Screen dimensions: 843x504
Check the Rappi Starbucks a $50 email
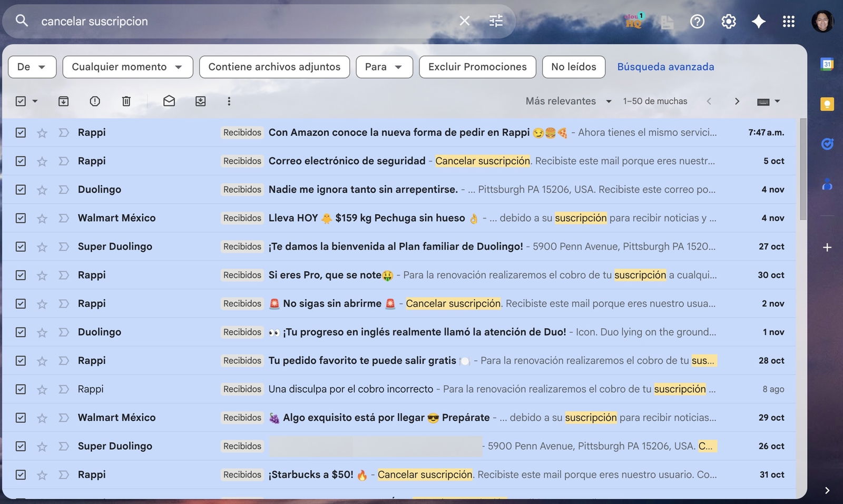click(x=21, y=474)
